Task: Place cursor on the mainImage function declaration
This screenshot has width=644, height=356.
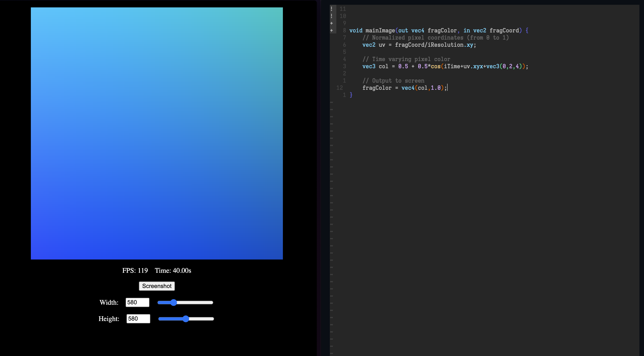Action: (380, 30)
